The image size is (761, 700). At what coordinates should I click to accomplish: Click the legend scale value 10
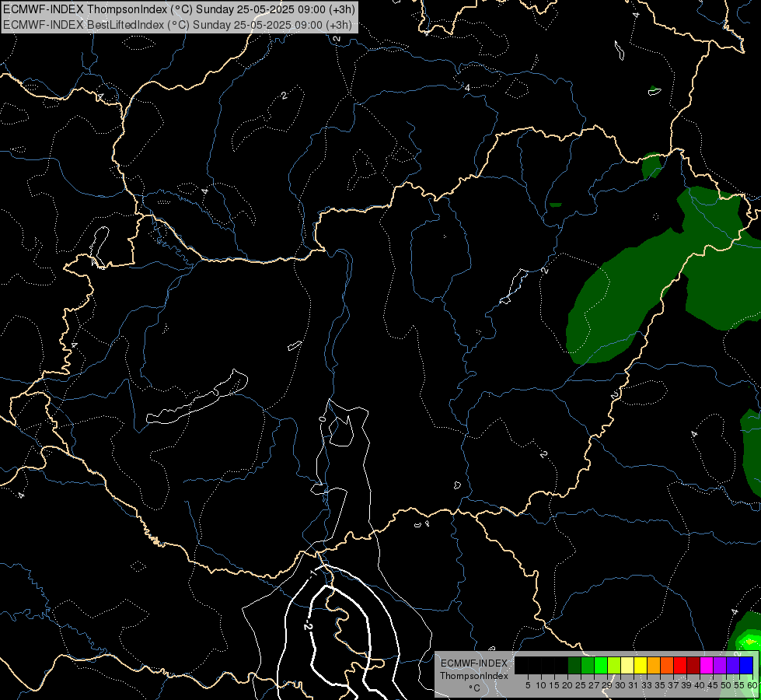541,685
